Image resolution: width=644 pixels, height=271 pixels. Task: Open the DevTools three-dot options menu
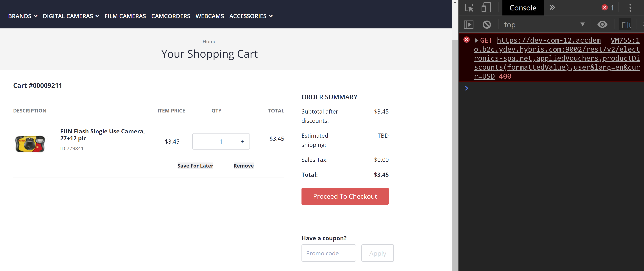pyautogui.click(x=631, y=8)
